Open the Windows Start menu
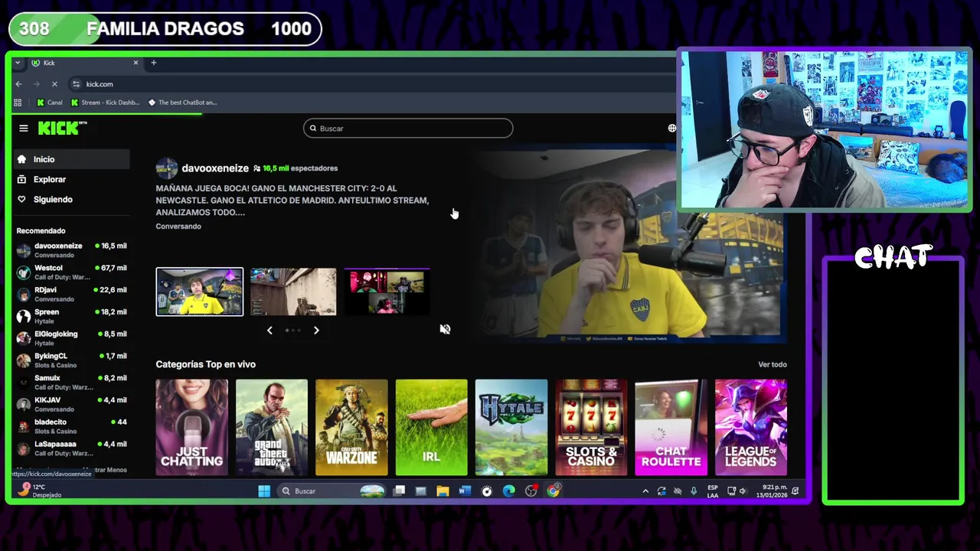 click(264, 491)
